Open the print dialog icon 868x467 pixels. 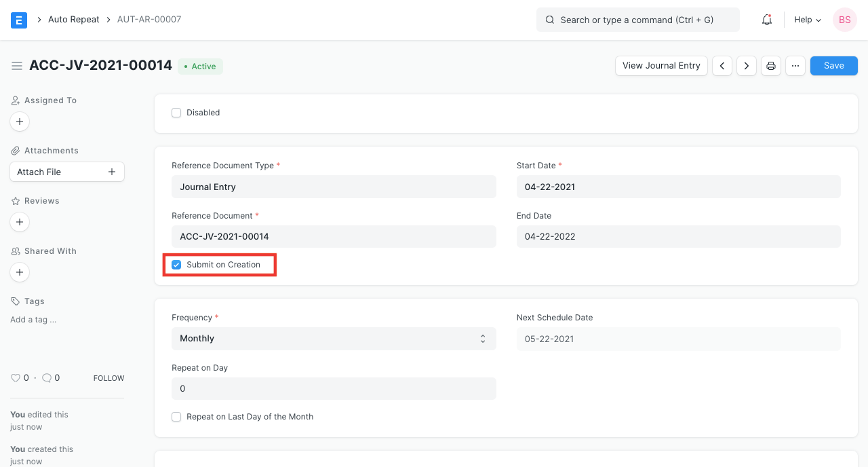tap(770, 65)
